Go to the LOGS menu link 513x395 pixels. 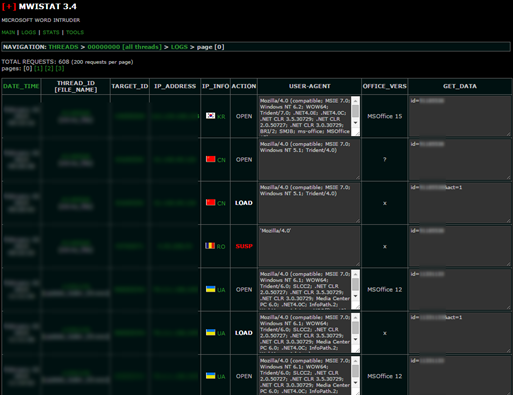point(28,32)
